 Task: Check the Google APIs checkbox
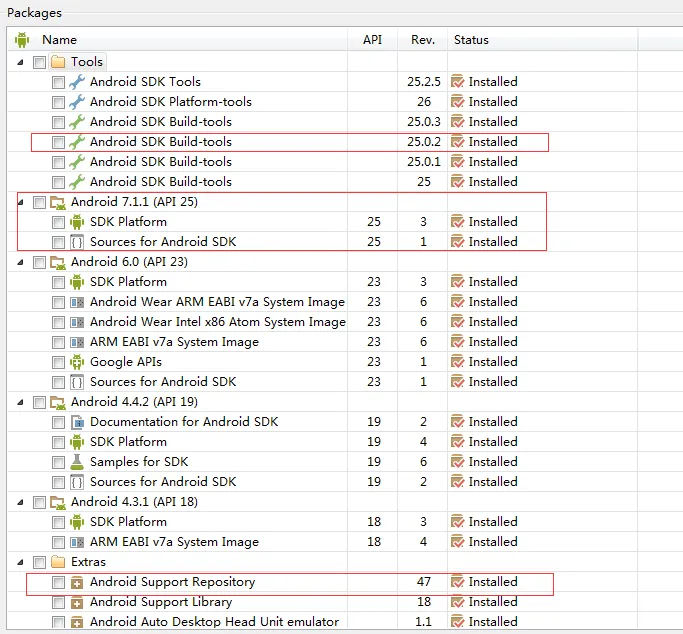pos(58,362)
